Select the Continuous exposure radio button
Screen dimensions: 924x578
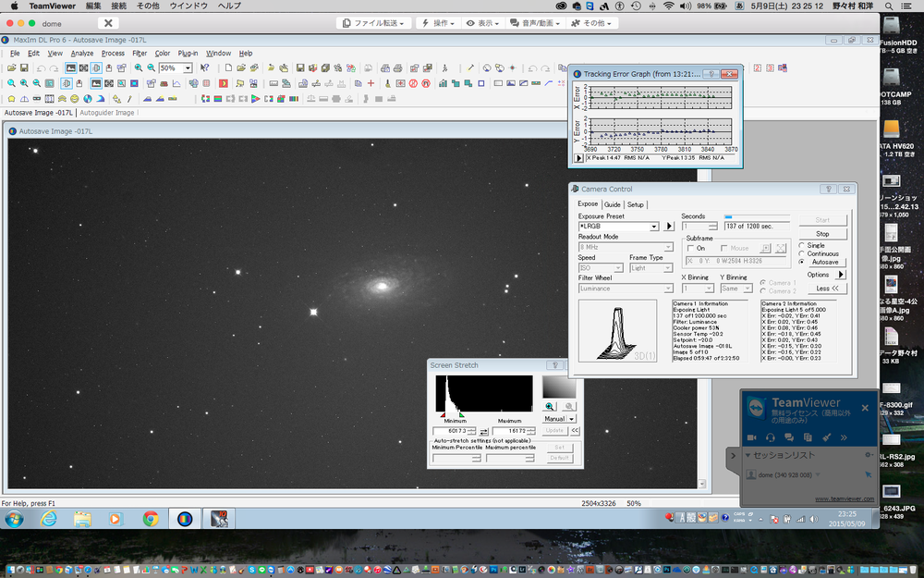pyautogui.click(x=801, y=253)
